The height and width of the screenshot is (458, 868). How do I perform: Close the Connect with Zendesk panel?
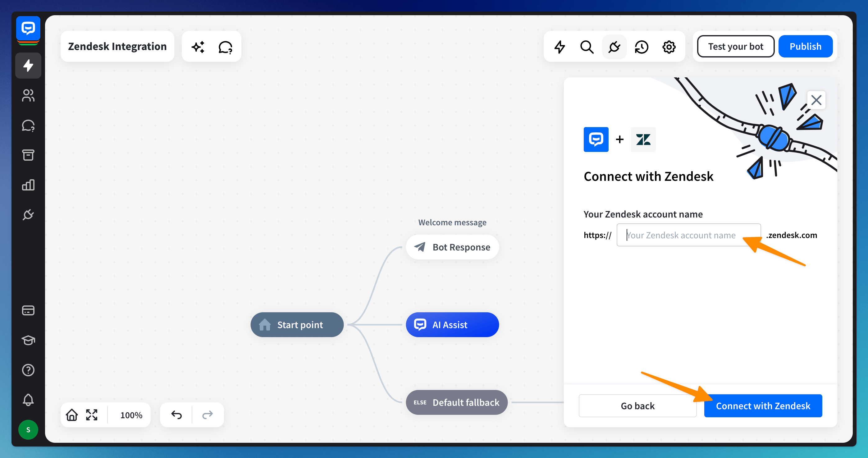[816, 100]
